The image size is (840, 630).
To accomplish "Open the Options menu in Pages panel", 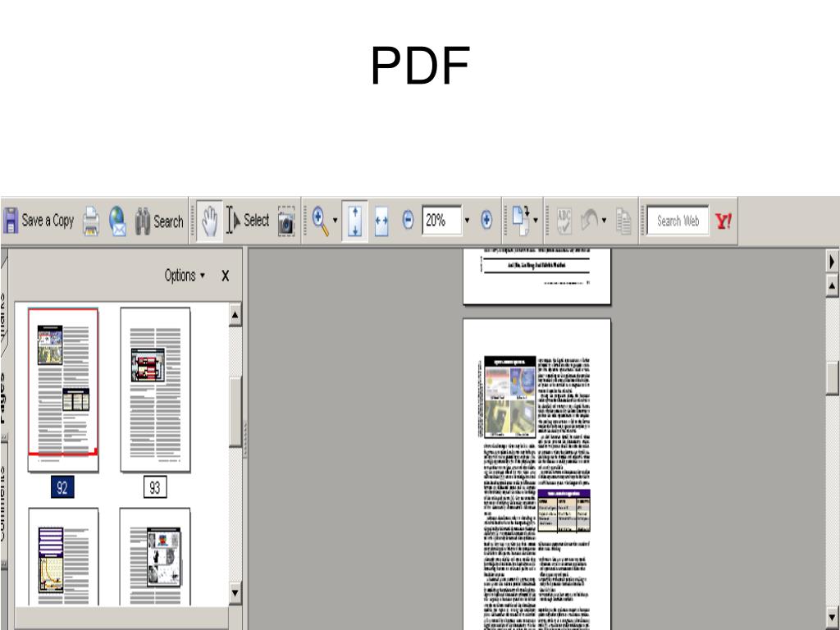I will click(x=185, y=276).
